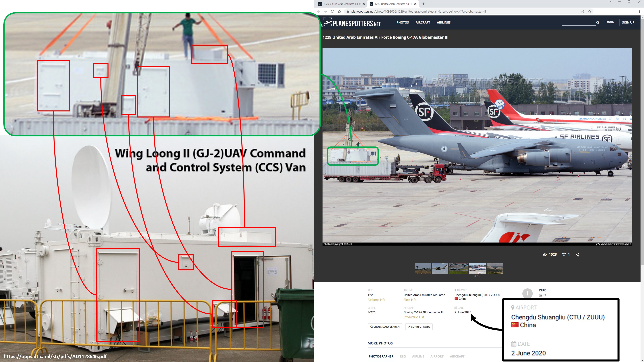This screenshot has height=362, width=644.
Task: Go back using browser back arrow
Action: click(318, 12)
